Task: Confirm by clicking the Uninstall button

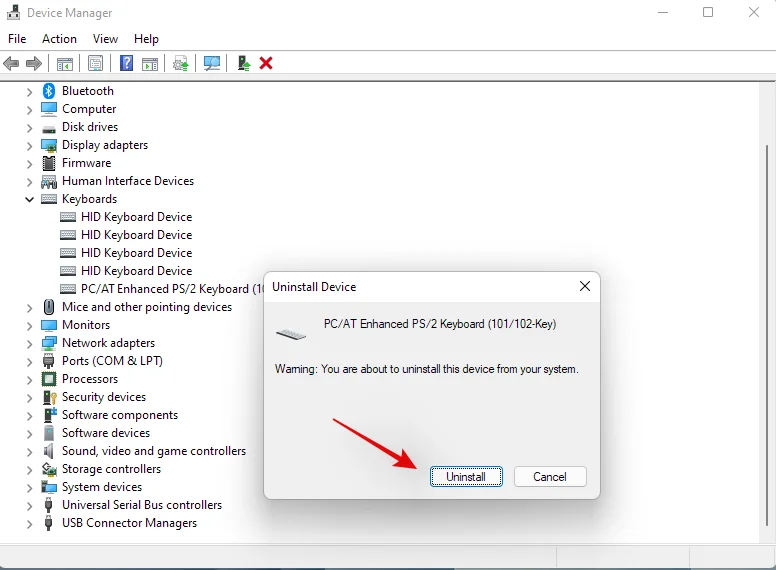Action: click(x=466, y=477)
